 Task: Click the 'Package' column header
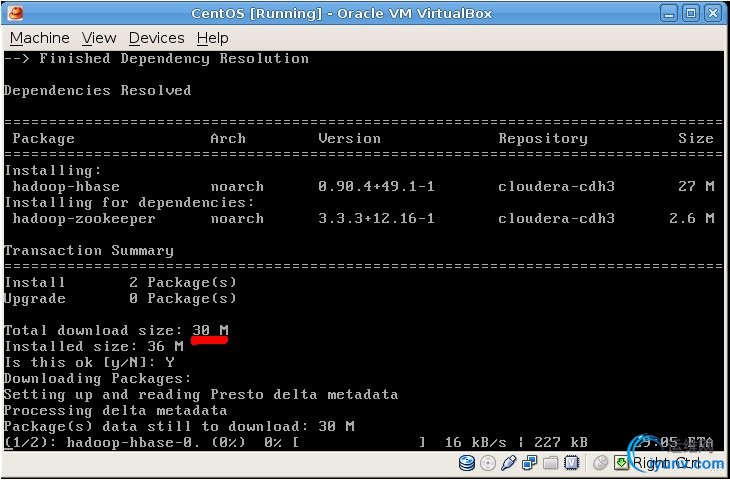(x=43, y=139)
